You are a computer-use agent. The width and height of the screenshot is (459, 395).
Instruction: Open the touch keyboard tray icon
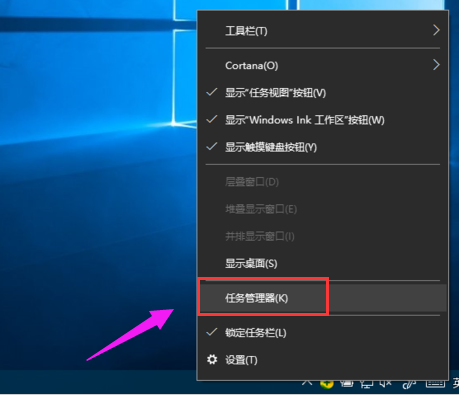435,384
